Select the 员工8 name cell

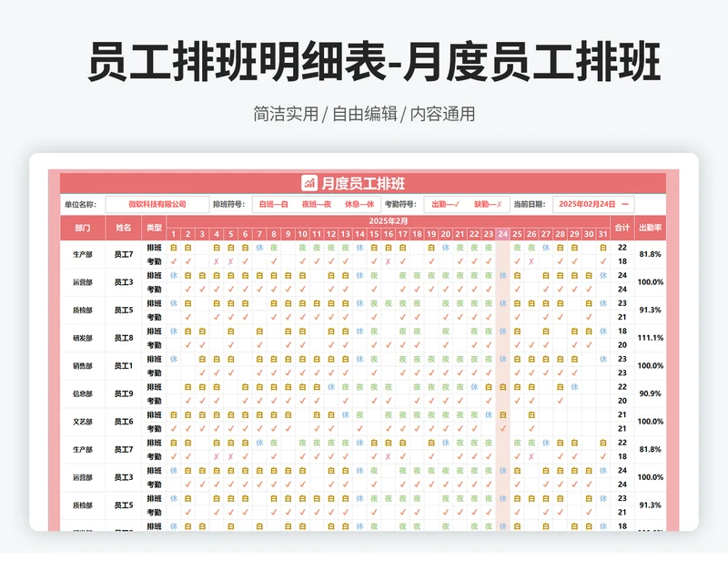tap(124, 338)
